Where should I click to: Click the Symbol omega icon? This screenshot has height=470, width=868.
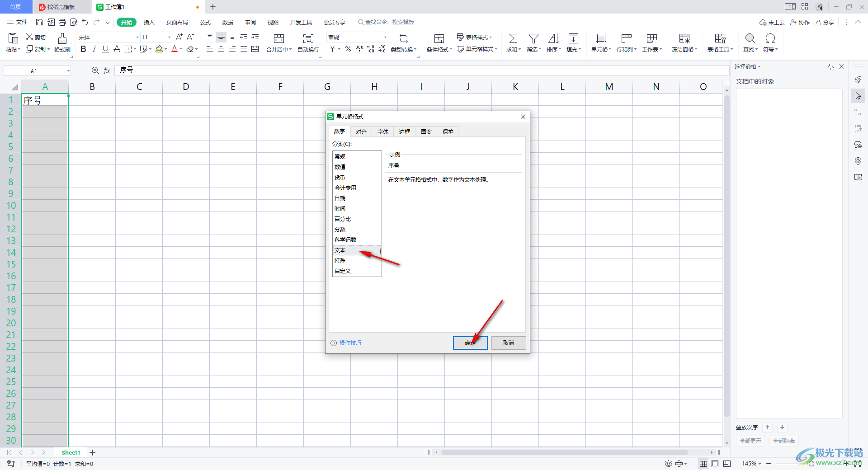(770, 38)
